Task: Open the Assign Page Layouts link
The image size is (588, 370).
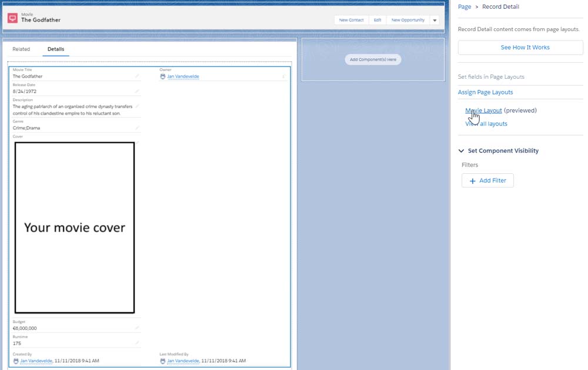Action: [x=485, y=92]
